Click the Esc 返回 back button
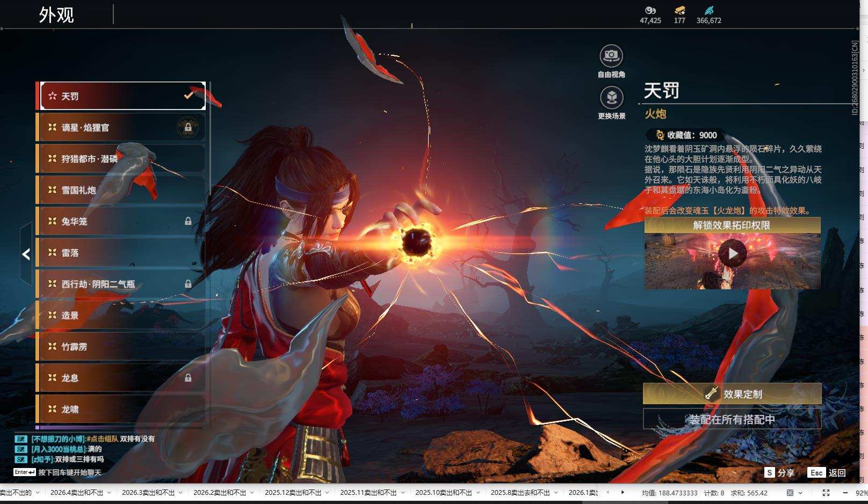This screenshot has height=504, width=868. tap(827, 472)
